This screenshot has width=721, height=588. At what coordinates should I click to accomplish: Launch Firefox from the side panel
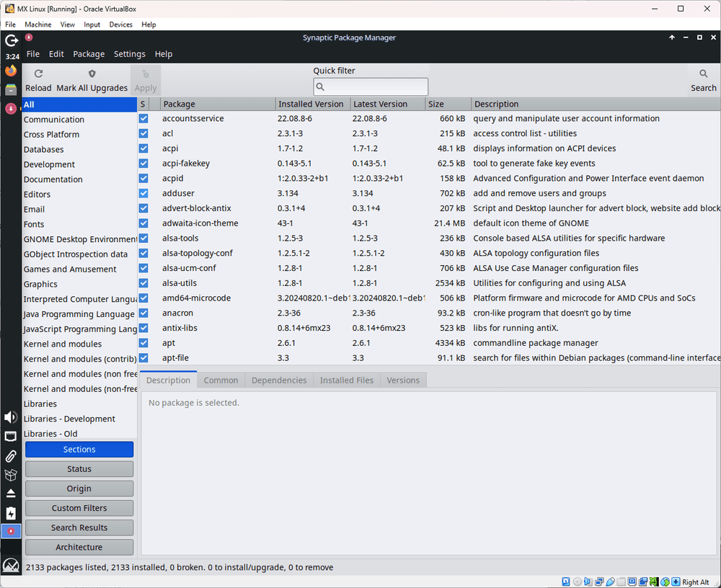[11, 71]
